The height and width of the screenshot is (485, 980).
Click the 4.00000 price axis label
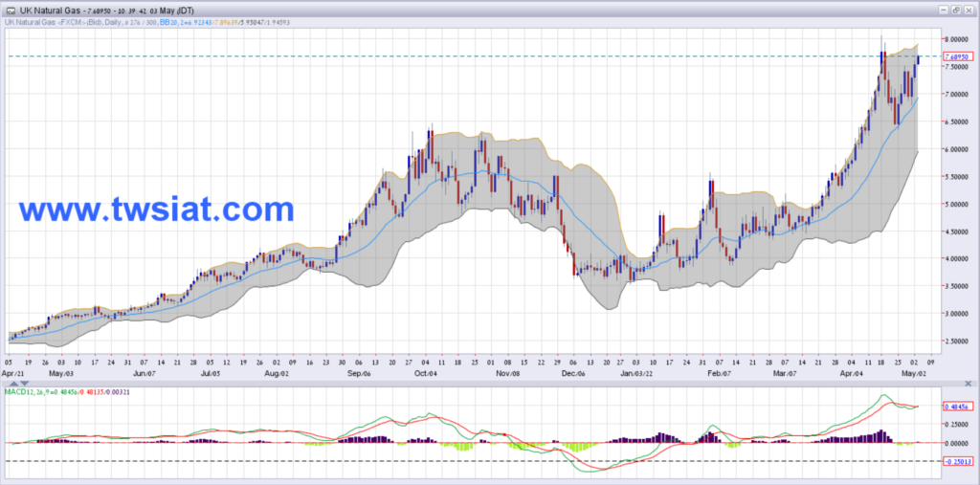point(956,258)
